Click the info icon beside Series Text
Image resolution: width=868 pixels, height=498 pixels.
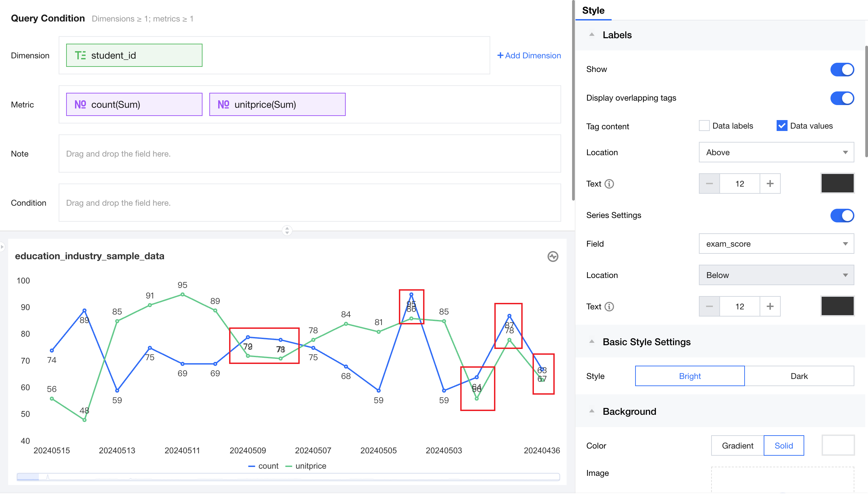click(609, 307)
